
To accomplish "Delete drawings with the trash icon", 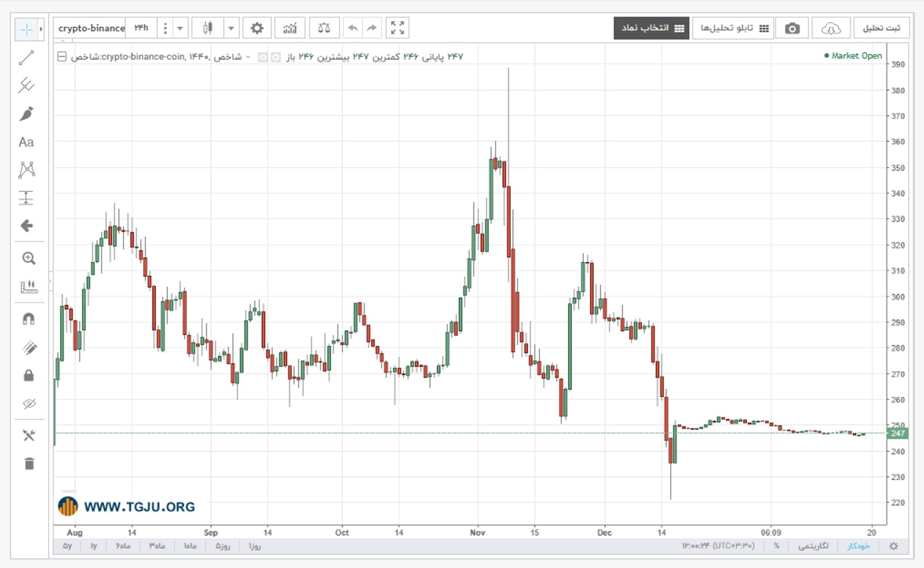I will [x=29, y=463].
